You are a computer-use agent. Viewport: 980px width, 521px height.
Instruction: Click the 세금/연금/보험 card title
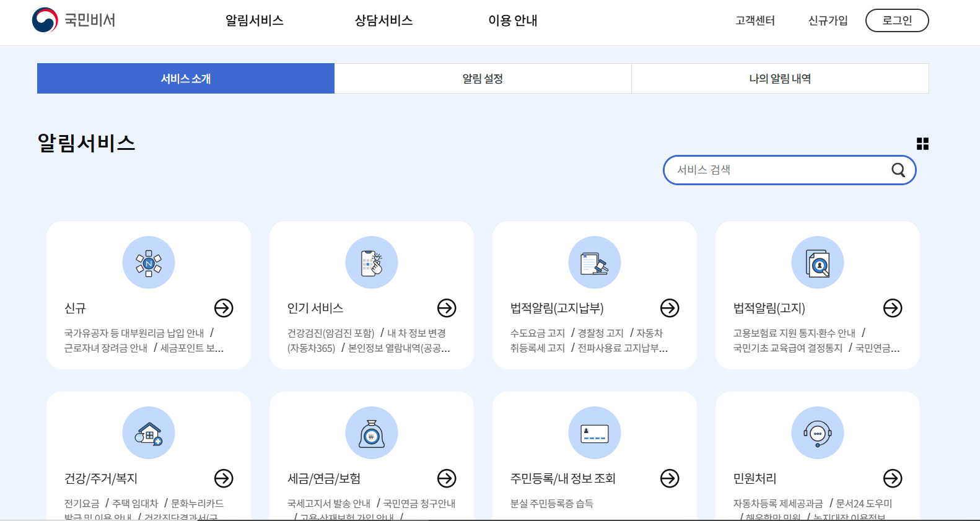(324, 478)
